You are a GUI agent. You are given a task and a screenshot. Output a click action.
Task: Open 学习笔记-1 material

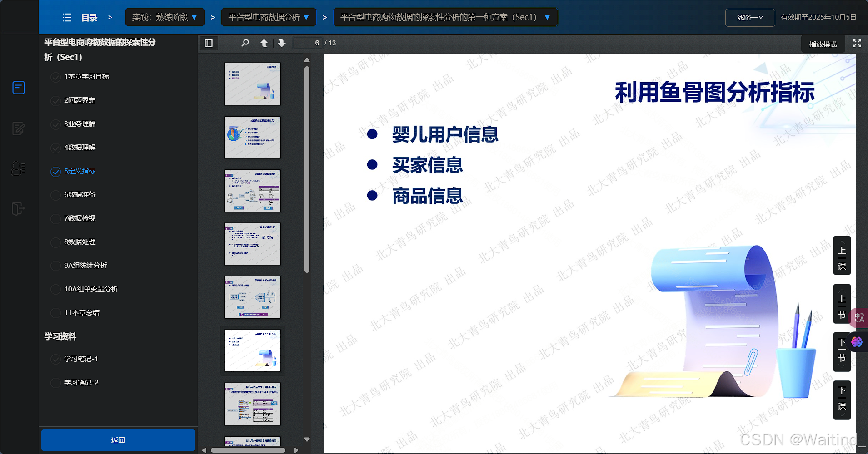point(81,359)
